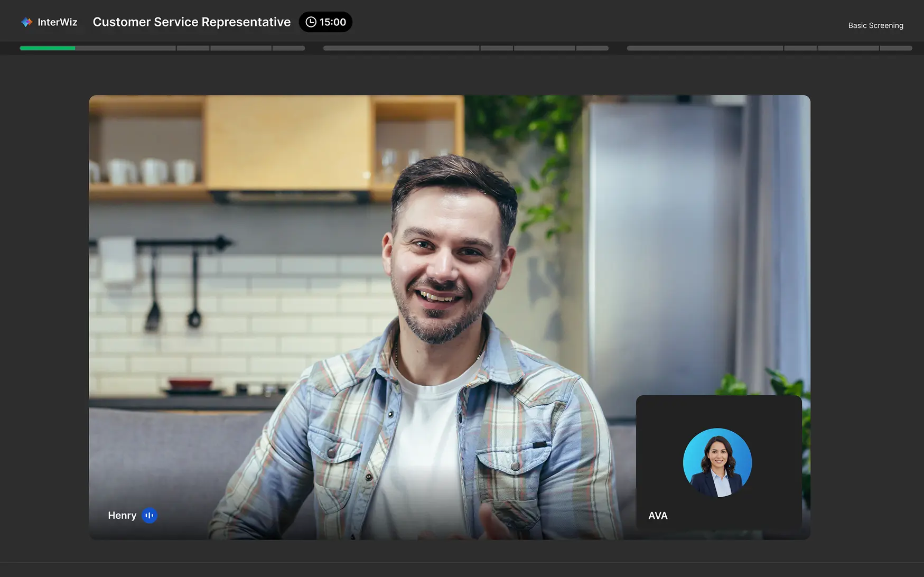Click first long segment of middle progress group

tap(401, 48)
